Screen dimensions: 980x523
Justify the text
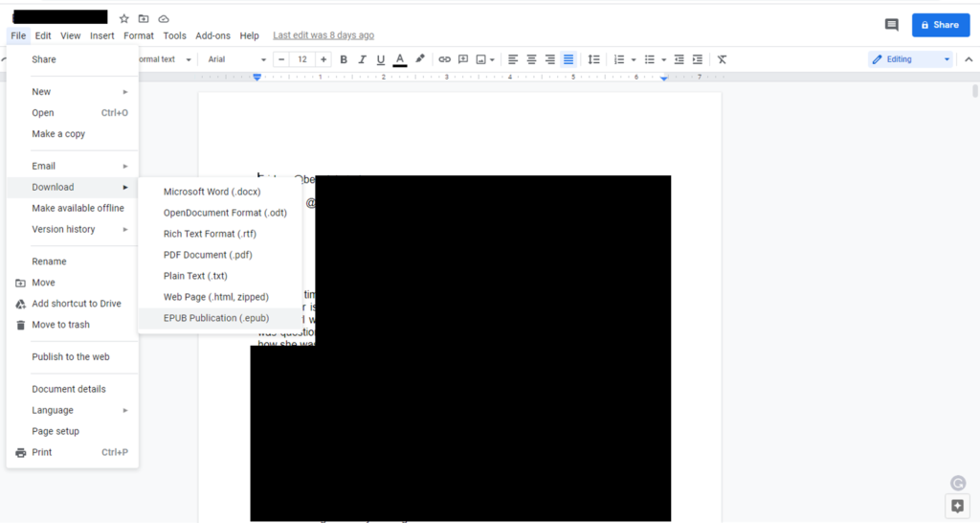pyautogui.click(x=568, y=59)
